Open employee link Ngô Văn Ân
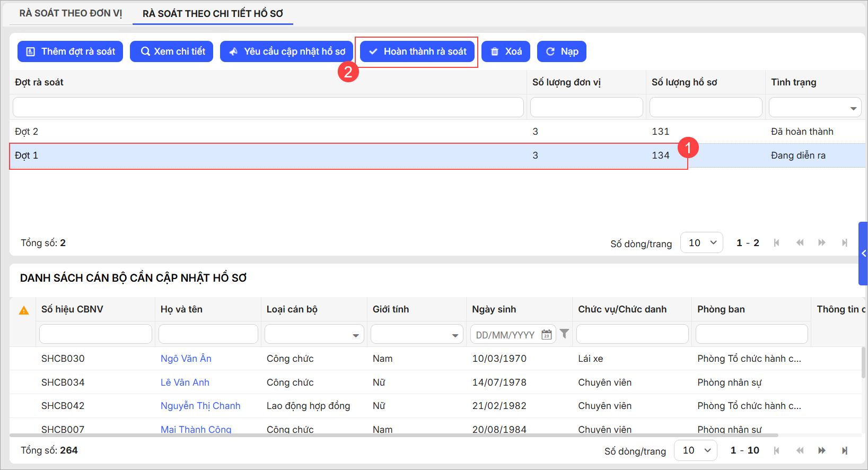The image size is (868, 470). coord(186,359)
